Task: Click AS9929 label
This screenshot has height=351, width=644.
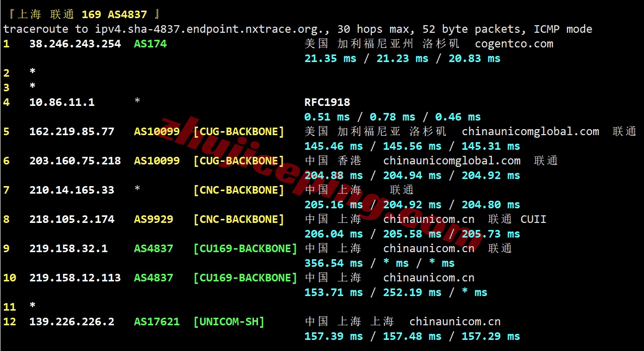Action: [154, 219]
